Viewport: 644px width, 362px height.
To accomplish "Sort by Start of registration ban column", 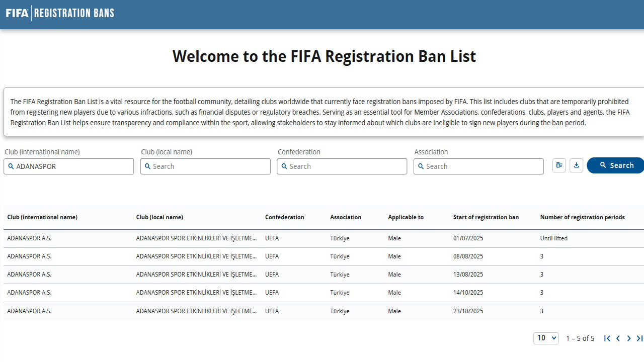I will pos(486,217).
